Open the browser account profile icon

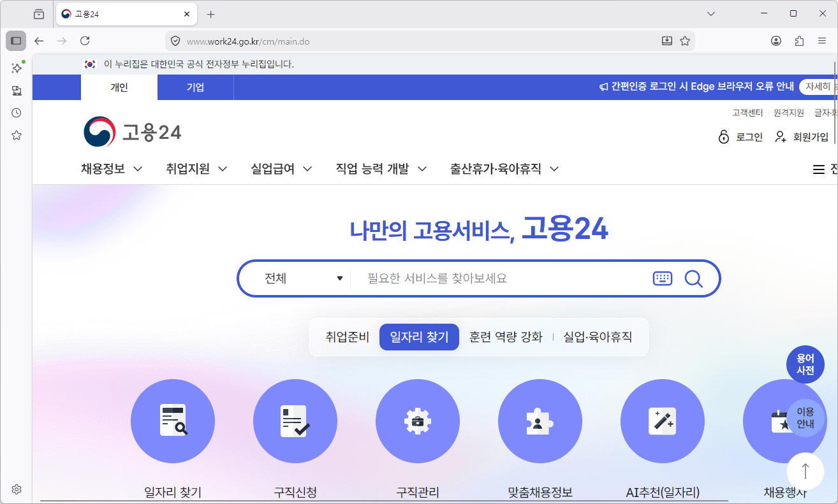click(776, 41)
